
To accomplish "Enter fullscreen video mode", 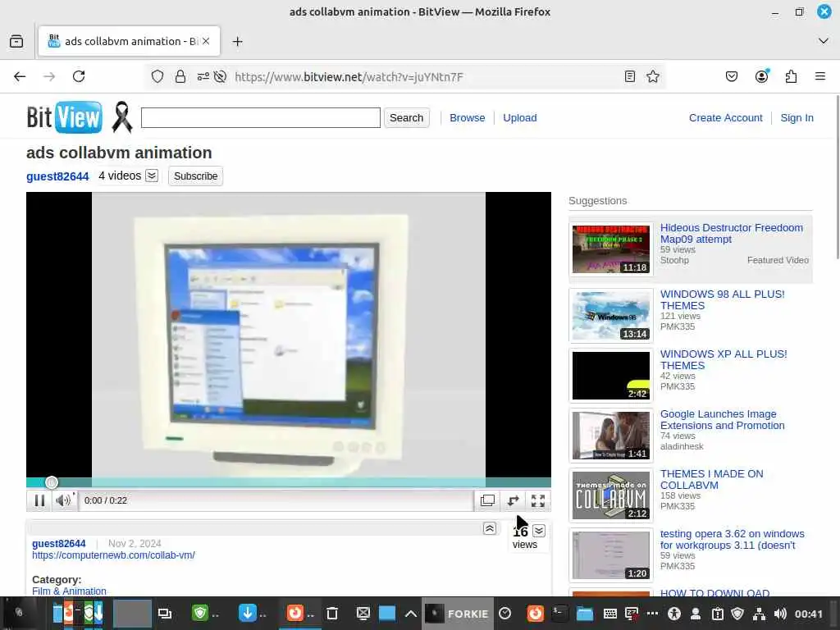I will point(538,500).
